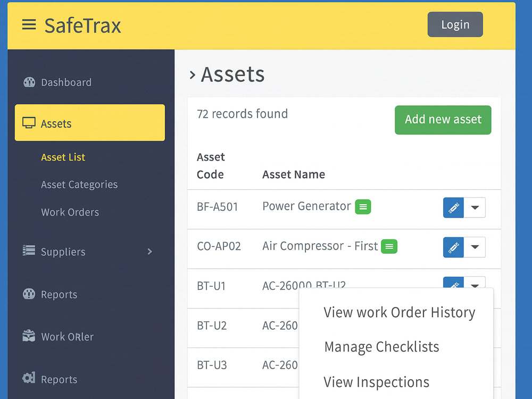Select the highlighted Assets sidebar item
Image resolution: width=532 pixels, height=399 pixels.
click(x=90, y=122)
